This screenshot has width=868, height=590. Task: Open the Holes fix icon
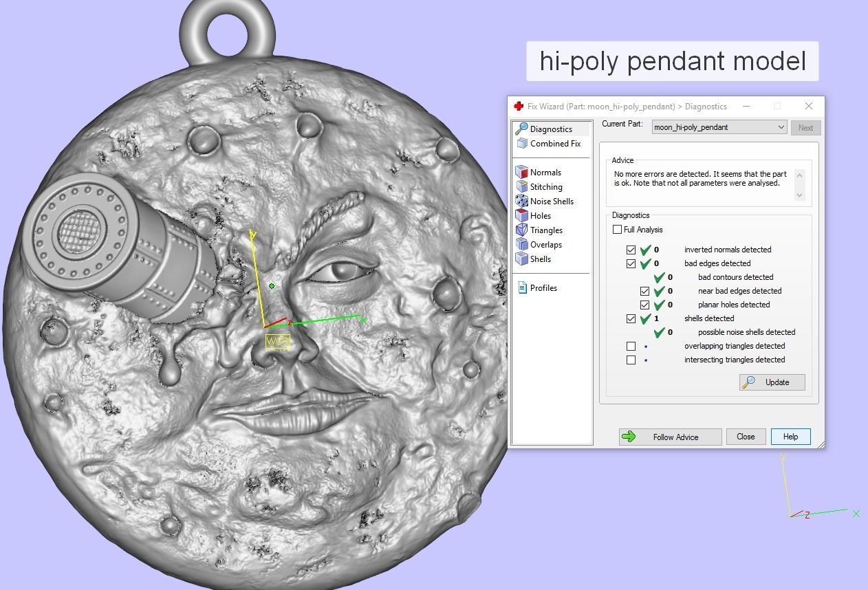coord(522,215)
